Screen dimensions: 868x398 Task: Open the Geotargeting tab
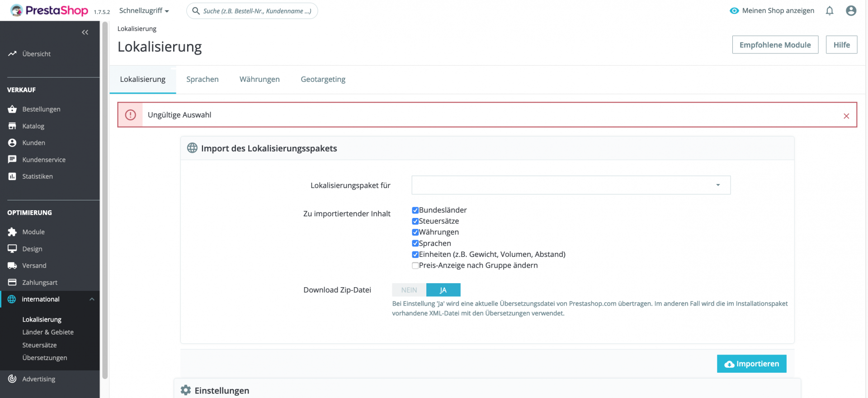[x=323, y=80]
